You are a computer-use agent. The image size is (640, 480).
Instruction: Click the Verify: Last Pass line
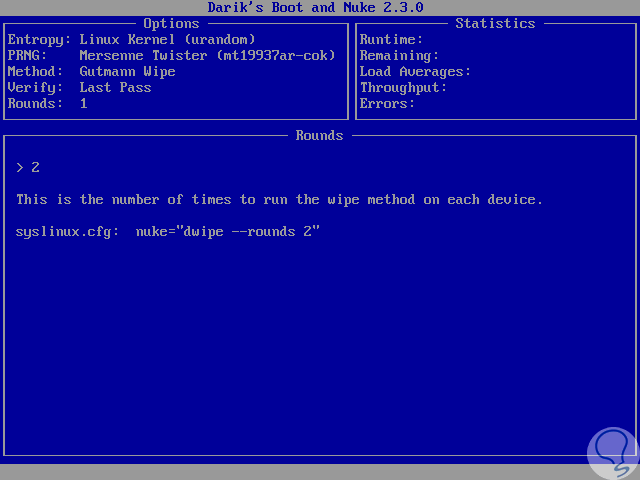click(x=80, y=87)
